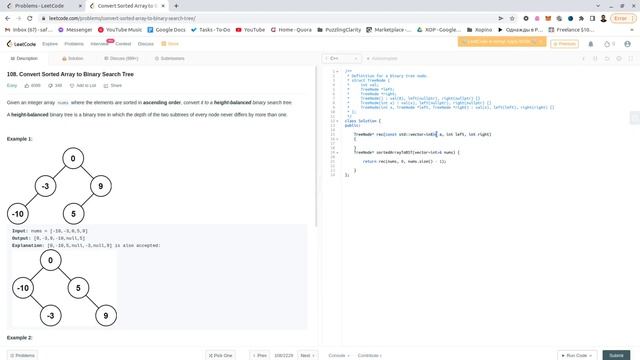Click the editor notes icon in toolbar
The height and width of the screenshot is (360, 640).
[595, 59]
